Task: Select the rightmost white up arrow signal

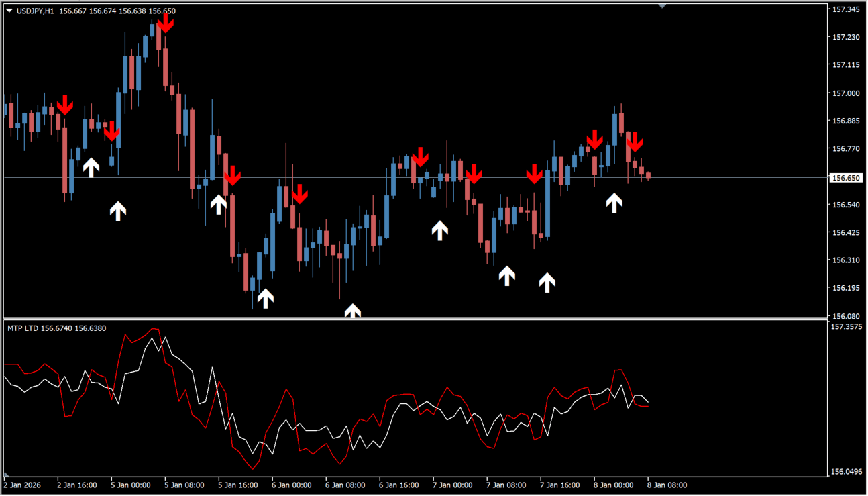Action: pos(614,203)
